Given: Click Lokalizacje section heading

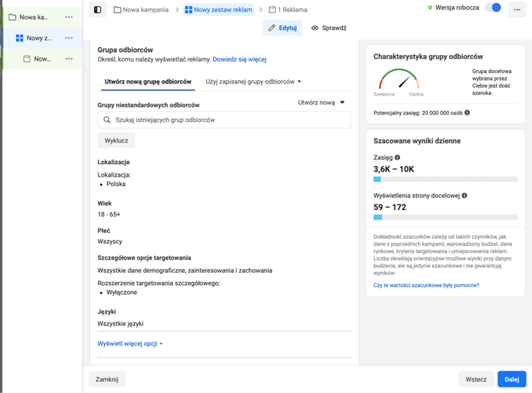Looking at the screenshot, I should point(114,162).
